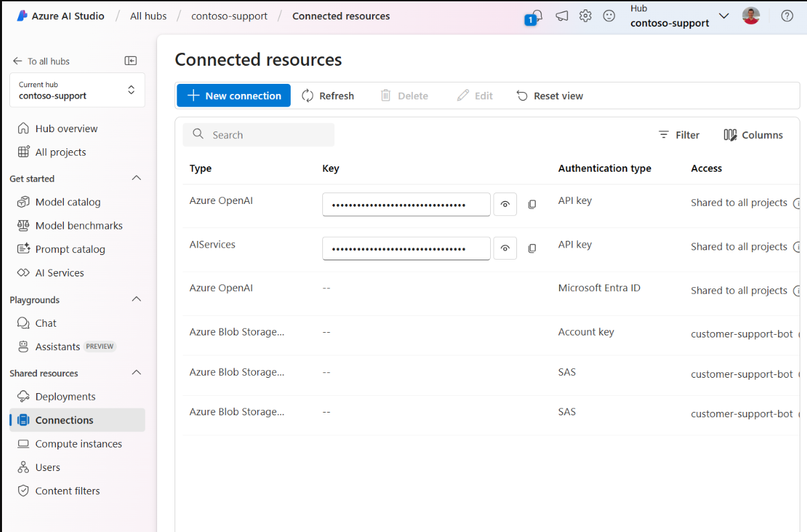
Task: Open the help question mark icon
Action: (787, 16)
